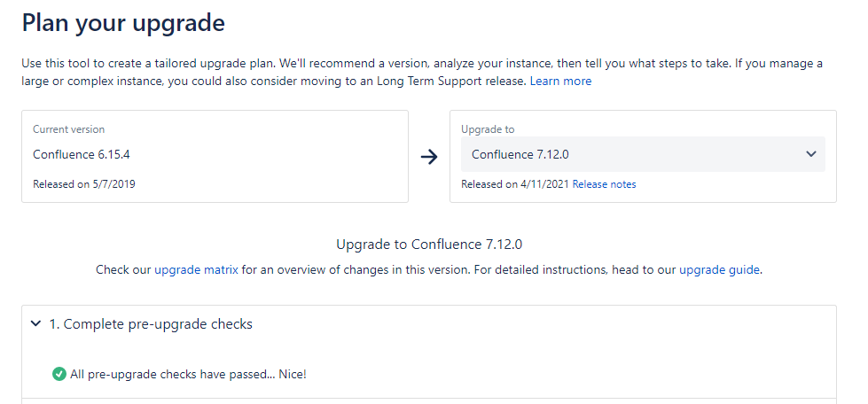Click the 'Released on 5/7/2019' text

[84, 184]
